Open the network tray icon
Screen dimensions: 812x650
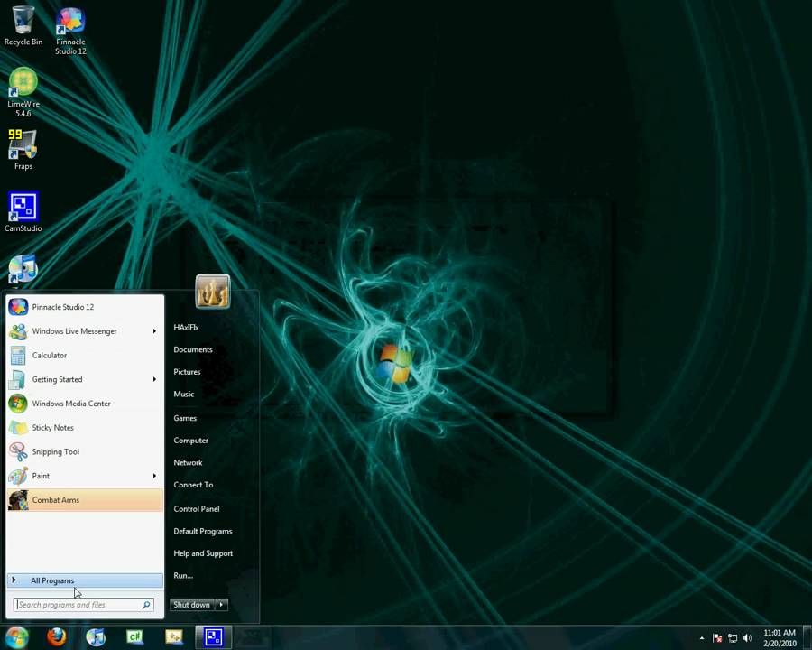tap(733, 638)
